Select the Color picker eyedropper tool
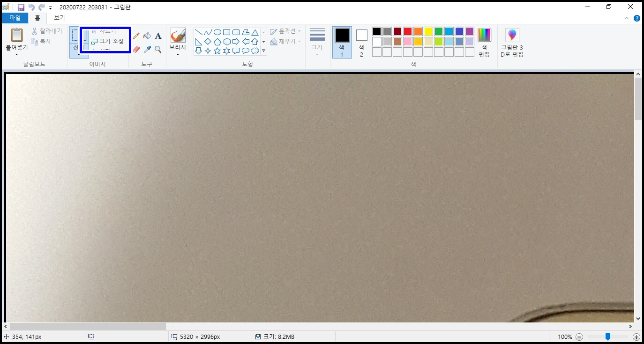Image resolution: width=644 pixels, height=344 pixels. coord(147,49)
